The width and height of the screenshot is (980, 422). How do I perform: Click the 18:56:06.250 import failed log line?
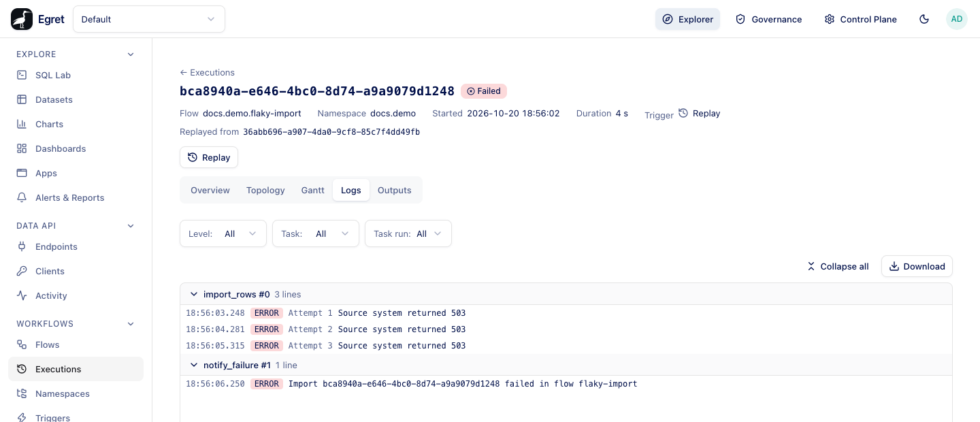(566, 384)
